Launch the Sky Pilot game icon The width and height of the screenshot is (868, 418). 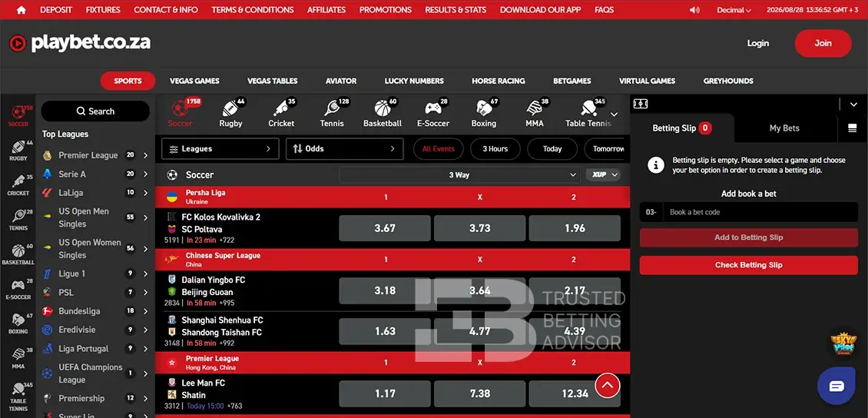pyautogui.click(x=843, y=343)
